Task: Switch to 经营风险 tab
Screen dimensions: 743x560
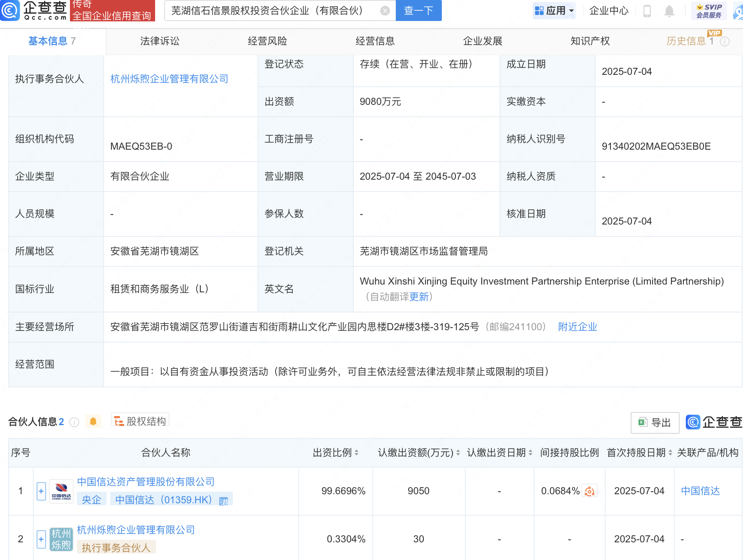Action: 267,41
